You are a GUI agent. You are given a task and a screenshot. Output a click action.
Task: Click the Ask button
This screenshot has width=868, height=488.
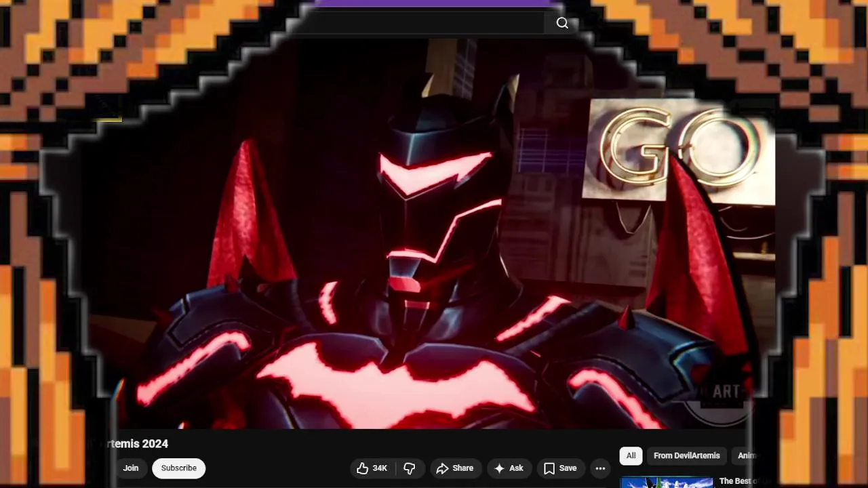(509, 468)
